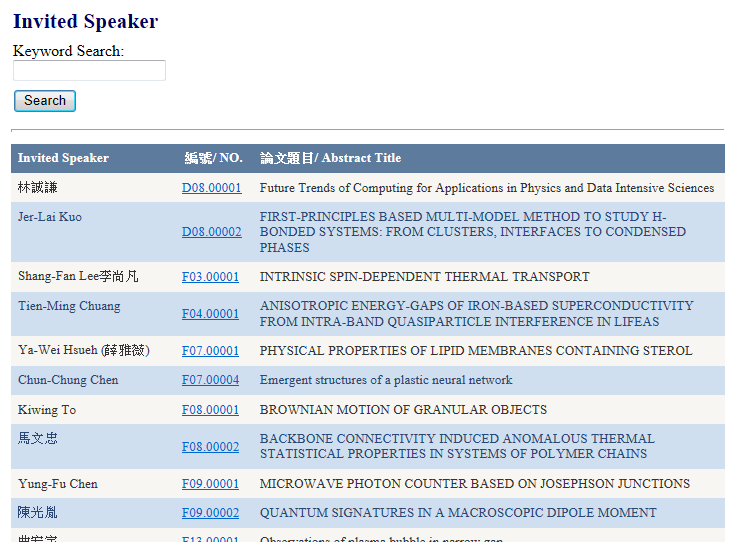
Task: Open abstract number F08.00002
Action: click(210, 447)
